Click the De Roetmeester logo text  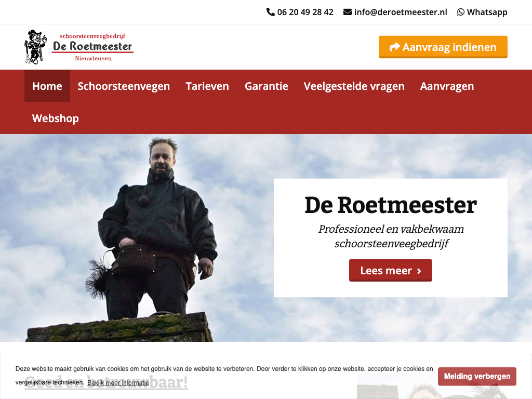92,47
